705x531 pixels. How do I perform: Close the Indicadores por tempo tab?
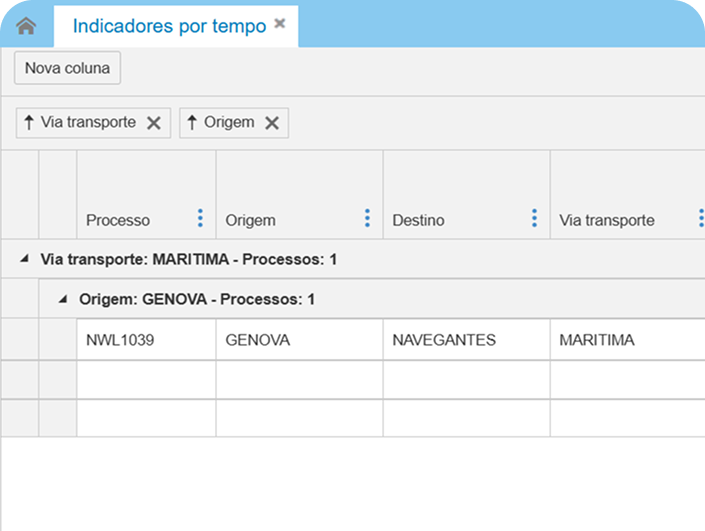click(280, 23)
